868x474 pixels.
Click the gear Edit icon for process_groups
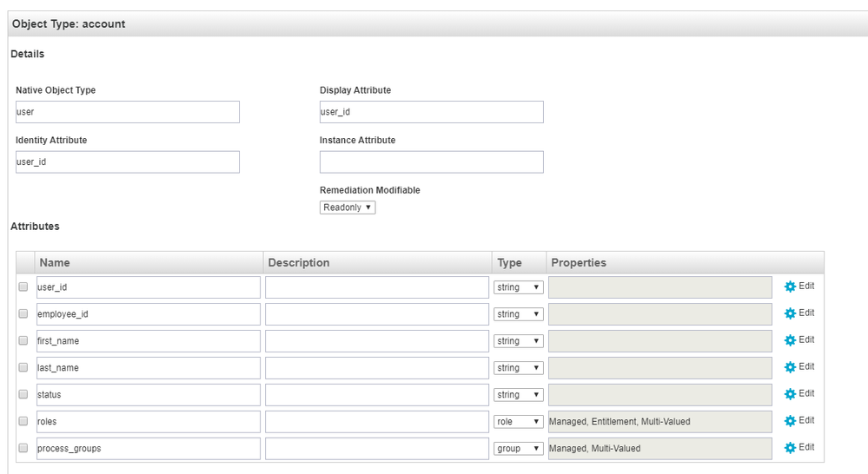[790, 448]
